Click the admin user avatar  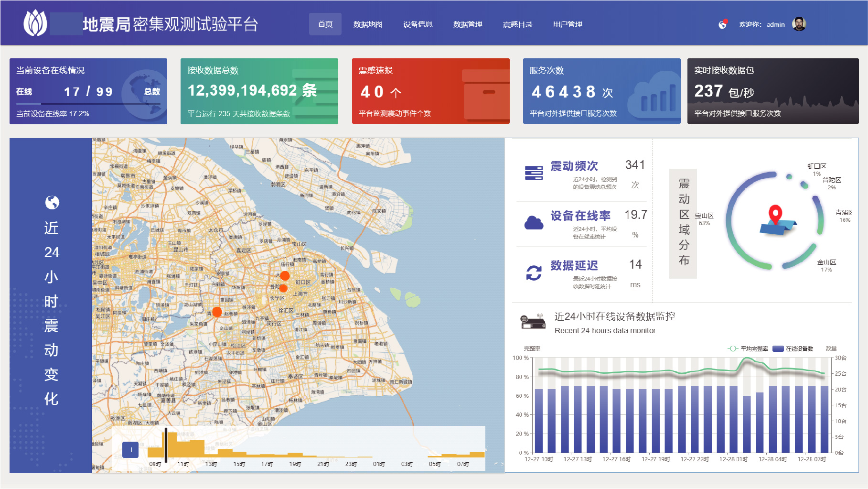click(x=799, y=24)
